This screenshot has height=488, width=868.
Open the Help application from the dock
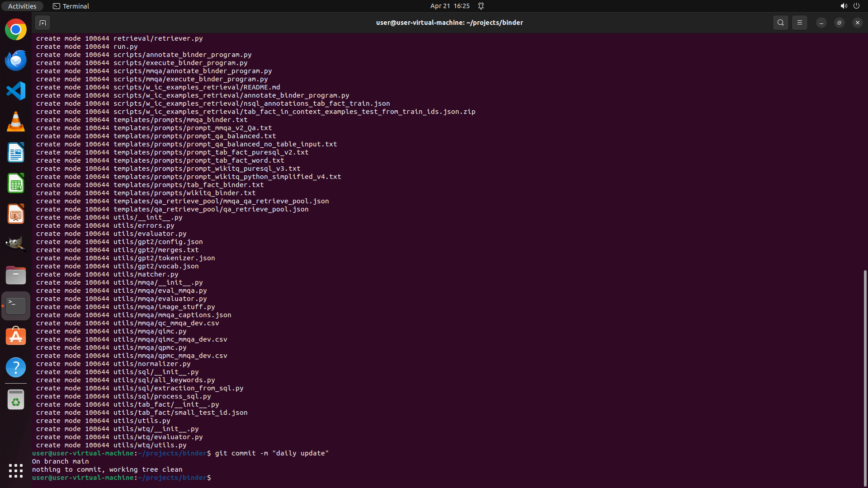(x=16, y=367)
